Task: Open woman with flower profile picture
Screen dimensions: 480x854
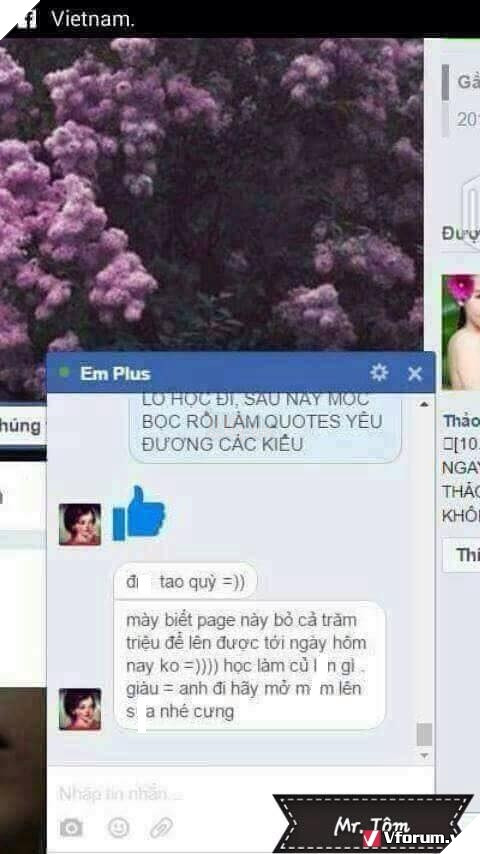Action: [x=461, y=332]
